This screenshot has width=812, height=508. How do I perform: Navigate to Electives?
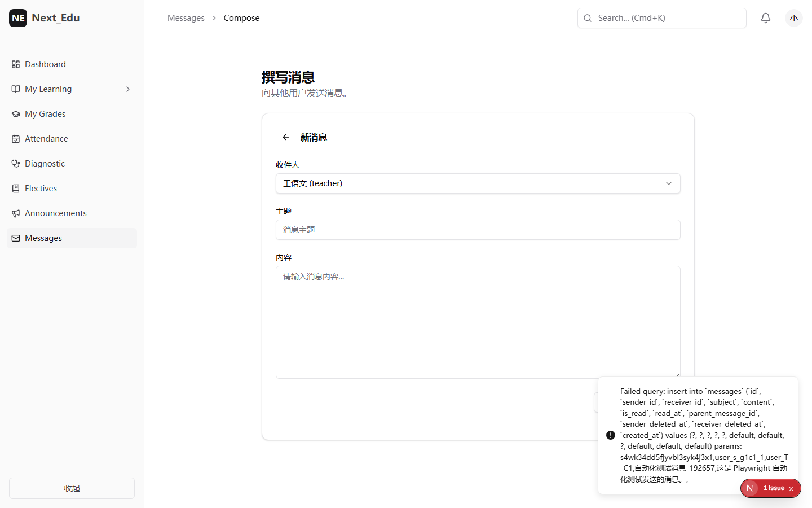pos(72,189)
